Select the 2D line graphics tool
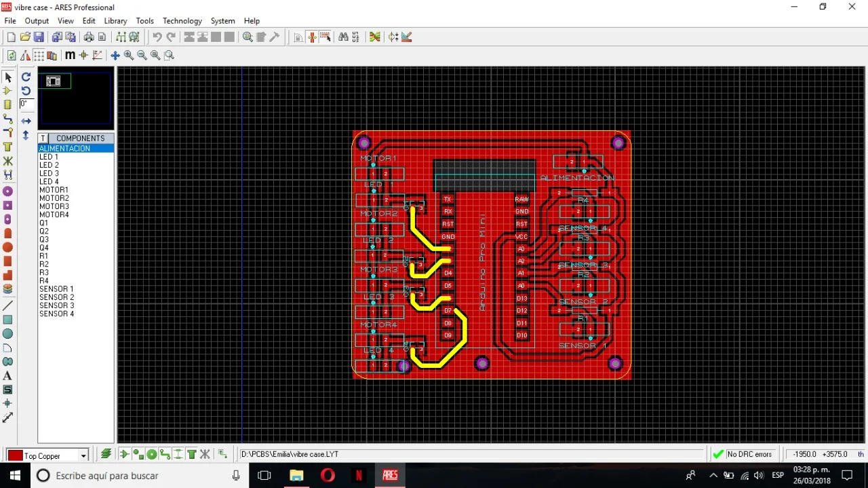868x488 pixels. [x=8, y=306]
